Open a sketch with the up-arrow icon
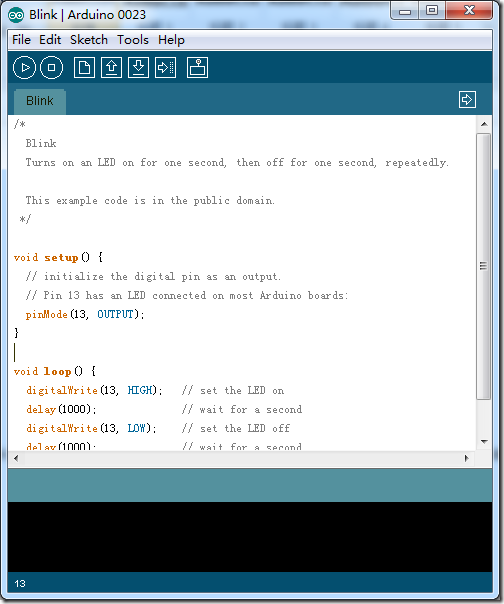 tap(111, 67)
